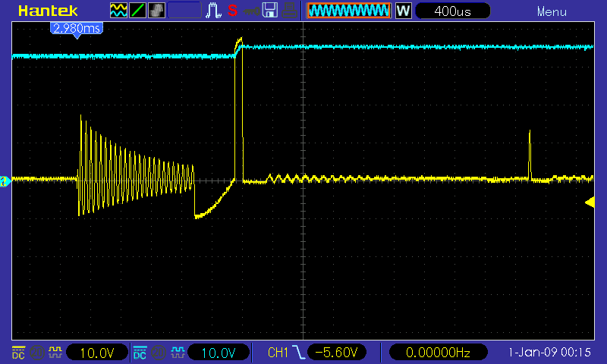The width and height of the screenshot is (607, 364).
Task: Click the floppy disk save icon
Action: coord(269,11)
